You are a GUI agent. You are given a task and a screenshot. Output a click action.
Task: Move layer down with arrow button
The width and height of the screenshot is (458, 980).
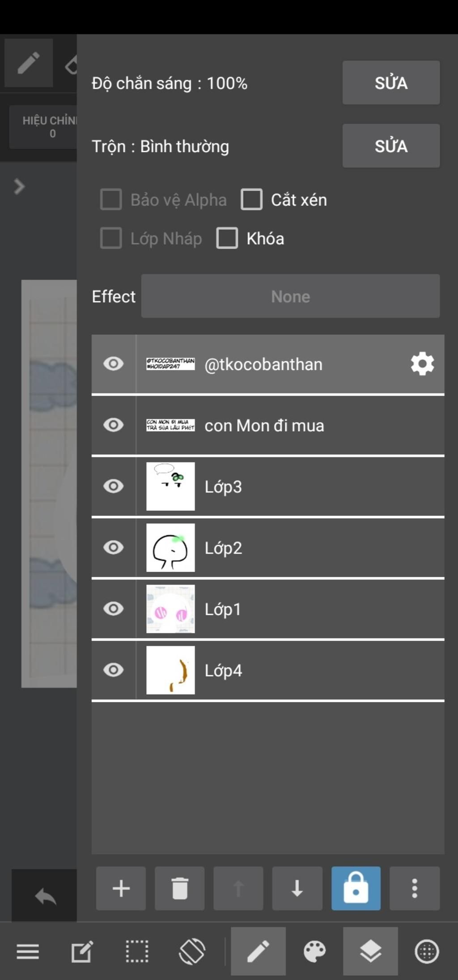pyautogui.click(x=297, y=888)
